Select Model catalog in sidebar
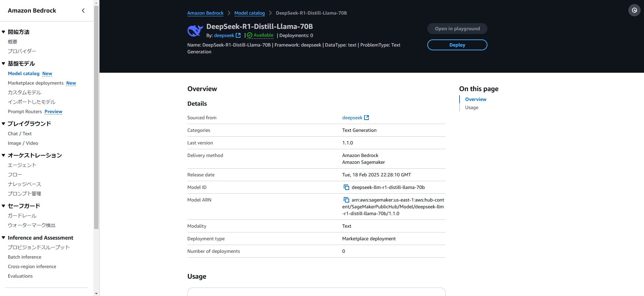Viewport: 644px width, 296px height. coord(23,73)
